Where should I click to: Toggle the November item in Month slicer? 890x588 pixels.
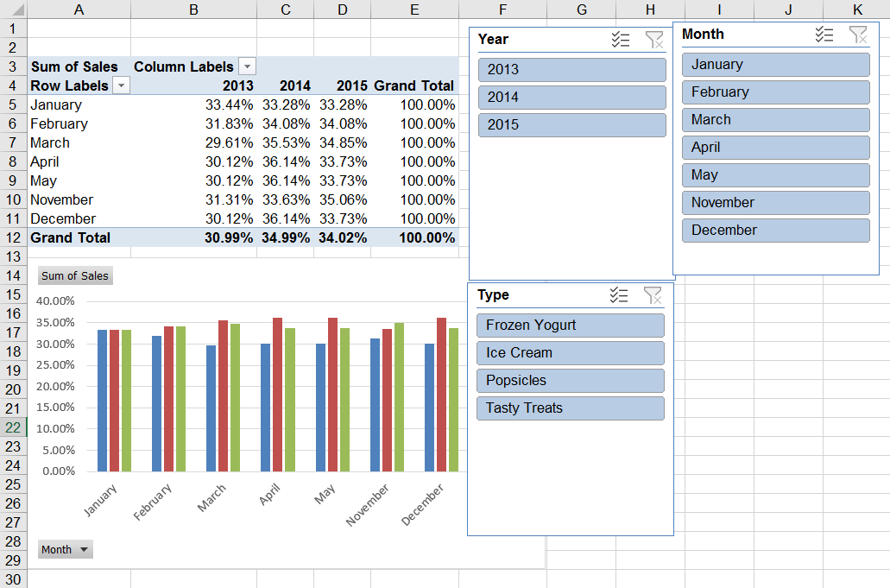coord(775,203)
